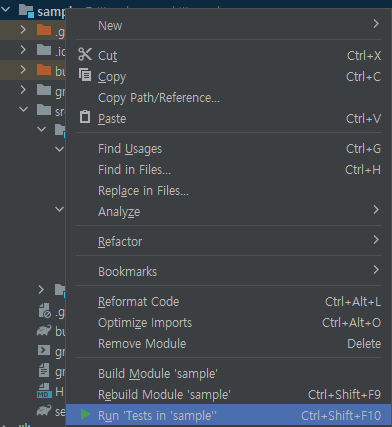Expand the first orange folder chevron
392x427 pixels.
(x=23, y=30)
